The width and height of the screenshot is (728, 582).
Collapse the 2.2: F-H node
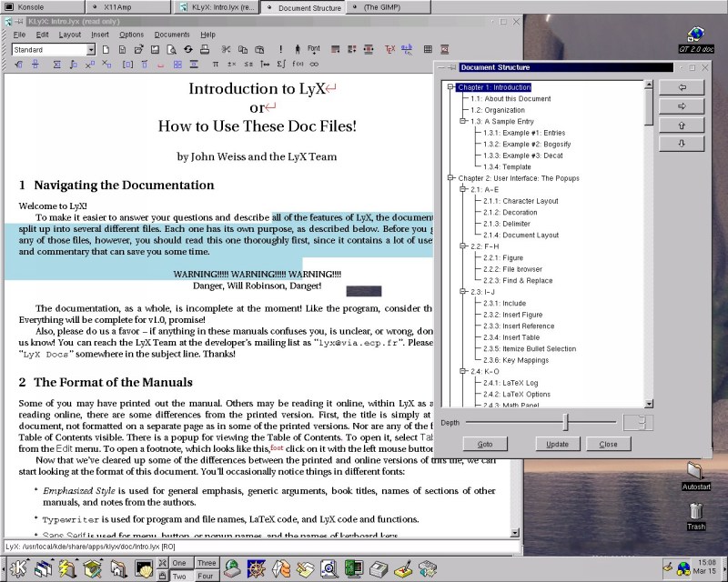pos(463,246)
